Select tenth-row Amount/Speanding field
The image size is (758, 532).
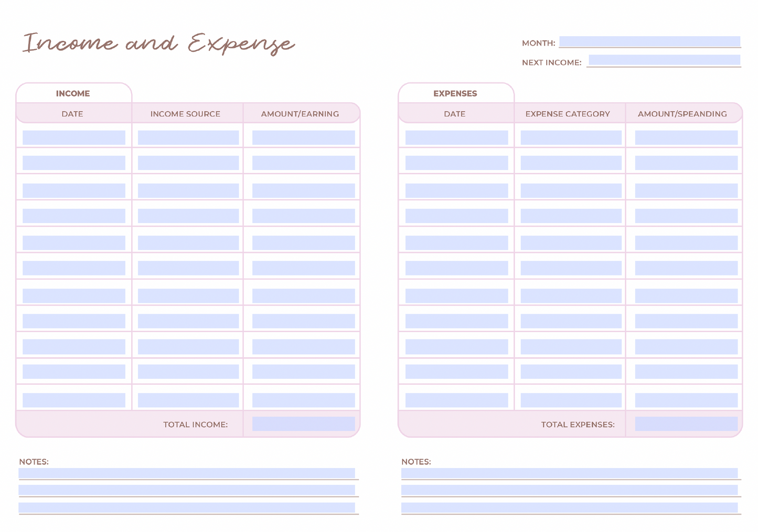pos(686,371)
